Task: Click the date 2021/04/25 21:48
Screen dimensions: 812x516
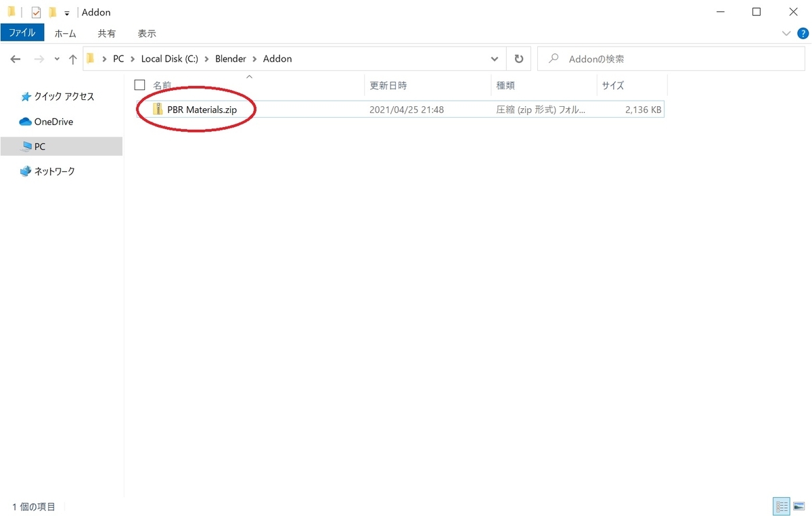Action: click(407, 109)
